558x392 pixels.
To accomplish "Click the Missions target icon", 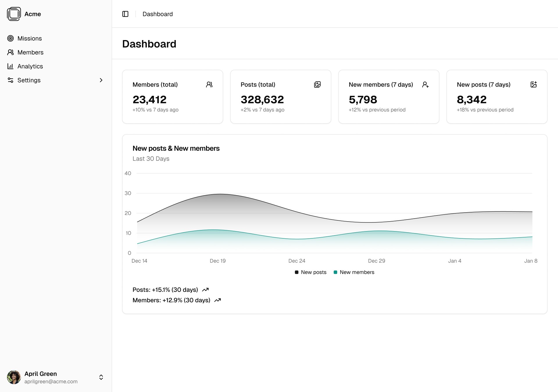I will (x=10, y=38).
